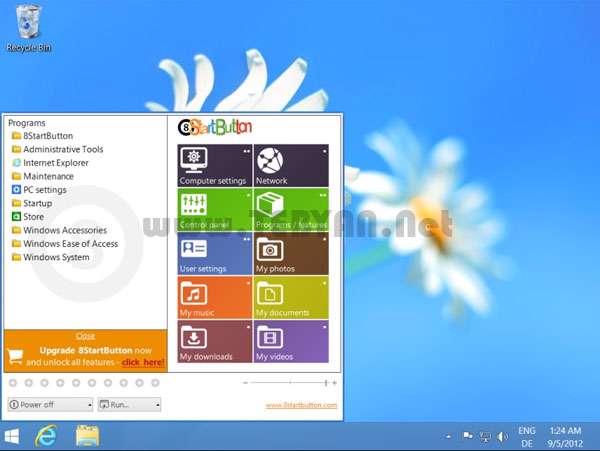Open the My videos tile

pos(291,342)
